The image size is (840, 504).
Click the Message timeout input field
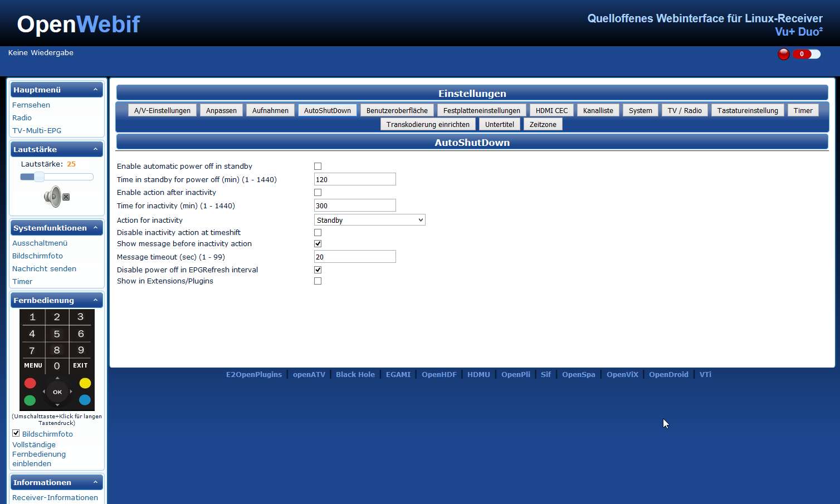pyautogui.click(x=355, y=257)
